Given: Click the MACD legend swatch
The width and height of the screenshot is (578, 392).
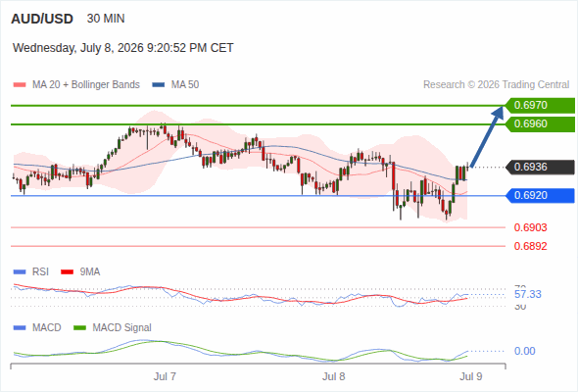Looking at the screenshot, I should point(20,328).
